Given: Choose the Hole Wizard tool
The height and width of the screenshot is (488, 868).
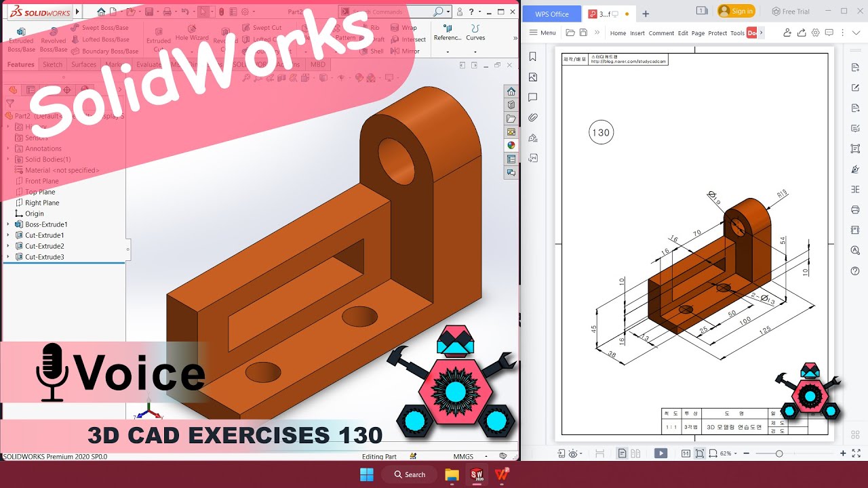Looking at the screenshot, I should pyautogui.click(x=192, y=34).
